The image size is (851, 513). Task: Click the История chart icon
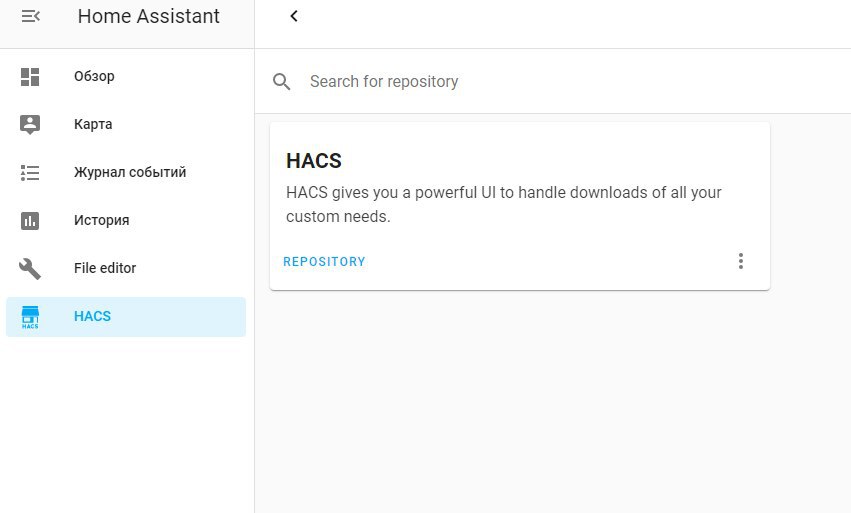pos(30,220)
